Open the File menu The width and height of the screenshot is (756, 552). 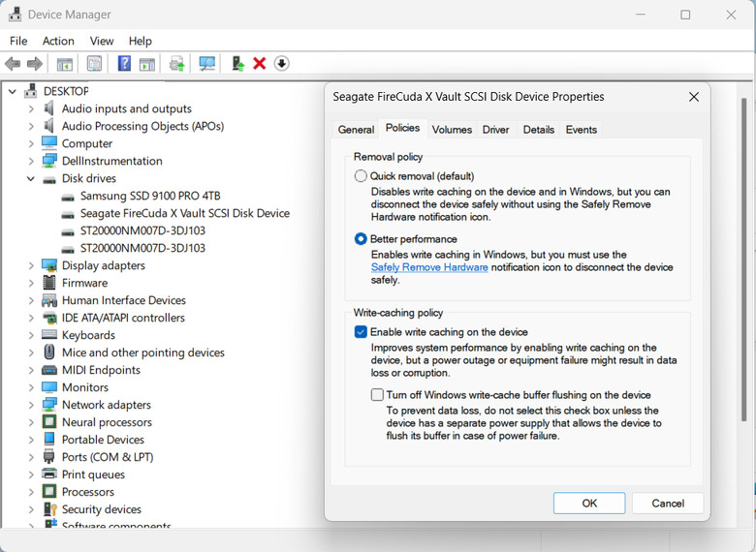pyautogui.click(x=18, y=41)
